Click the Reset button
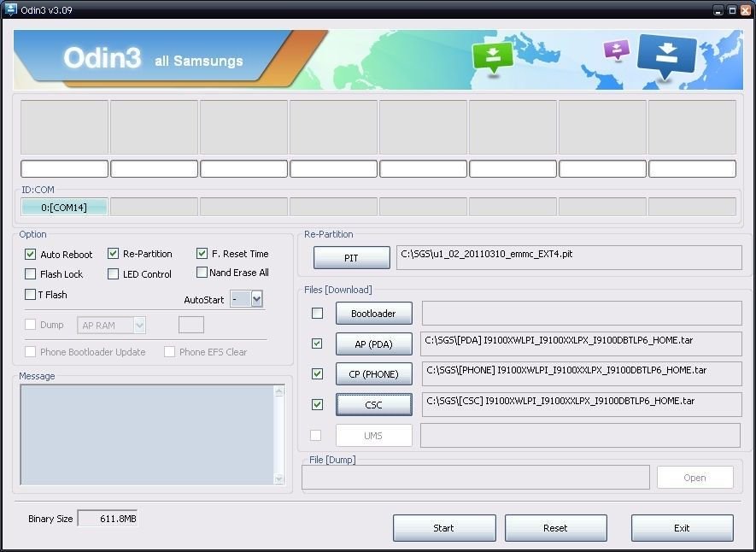The height and width of the screenshot is (552, 756). click(555, 528)
